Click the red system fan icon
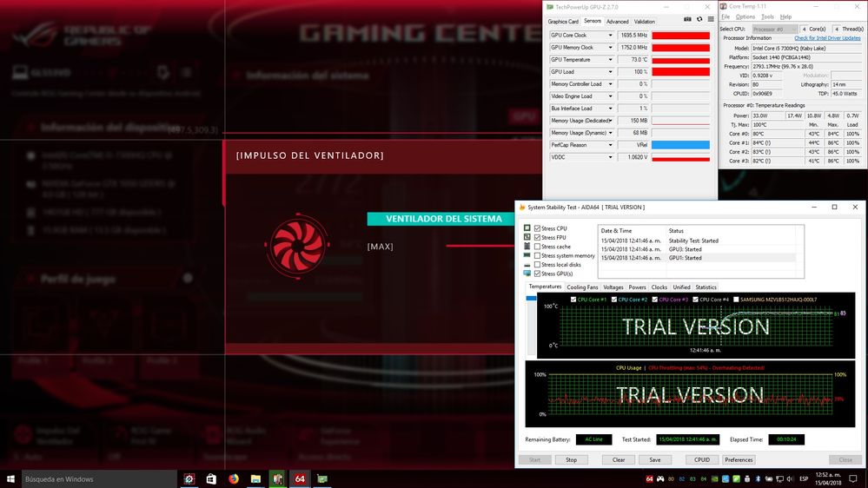The height and width of the screenshot is (488, 868). [298, 245]
